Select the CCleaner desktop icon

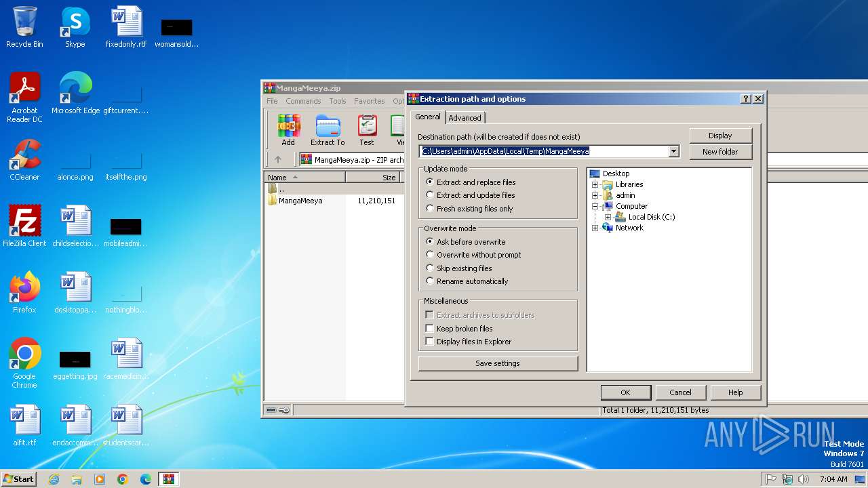click(24, 160)
